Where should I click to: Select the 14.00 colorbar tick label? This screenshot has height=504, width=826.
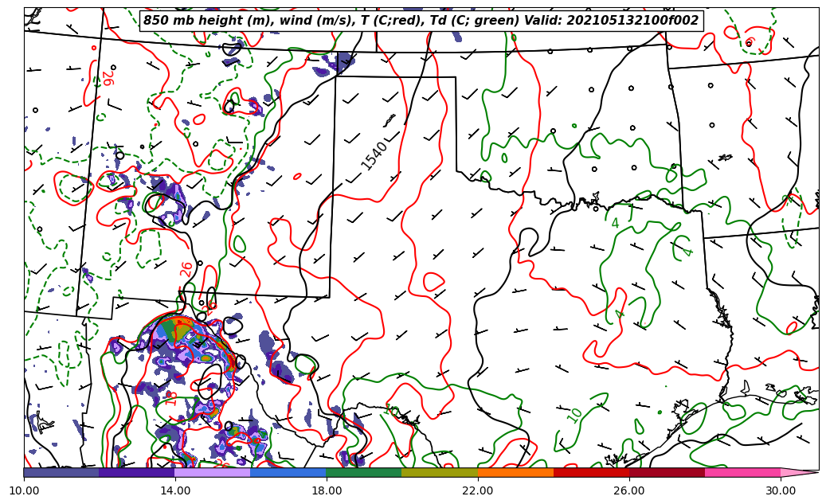click(175, 490)
